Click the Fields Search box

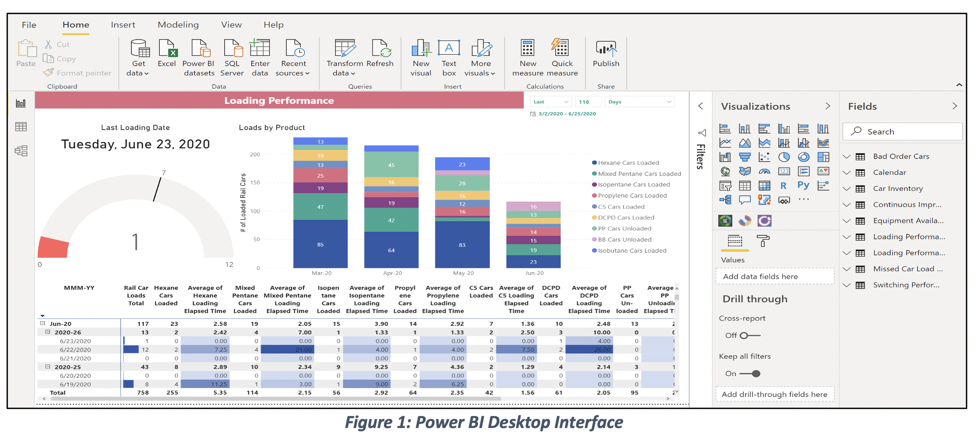[x=902, y=132]
